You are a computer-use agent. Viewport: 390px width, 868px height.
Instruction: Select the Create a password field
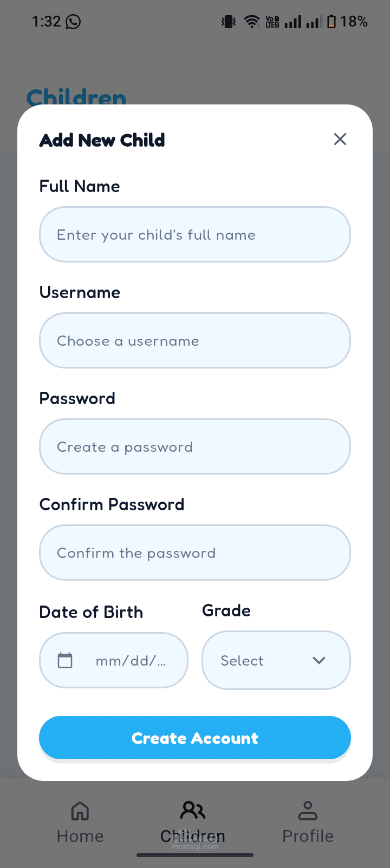click(195, 447)
